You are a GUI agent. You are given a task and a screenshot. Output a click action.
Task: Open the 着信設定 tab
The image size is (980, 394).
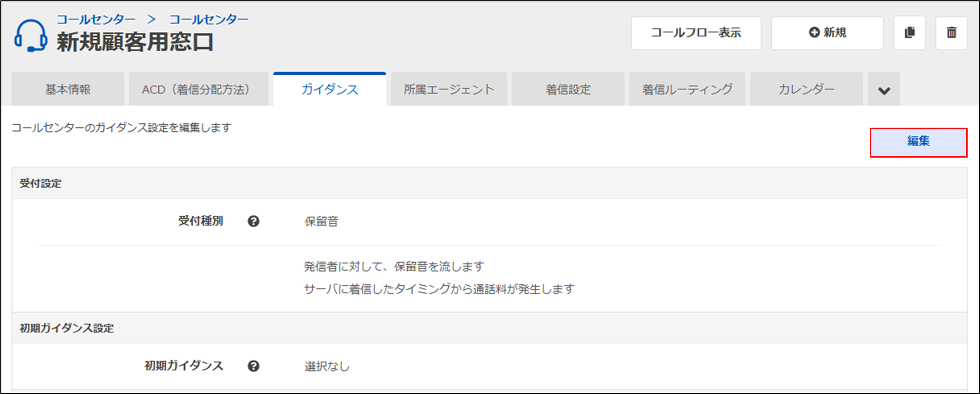(568, 90)
